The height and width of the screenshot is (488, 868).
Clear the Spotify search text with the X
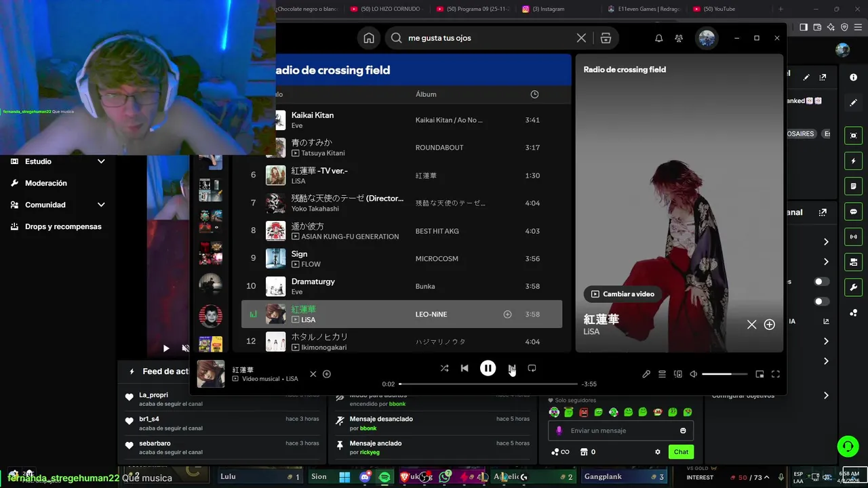click(x=581, y=38)
